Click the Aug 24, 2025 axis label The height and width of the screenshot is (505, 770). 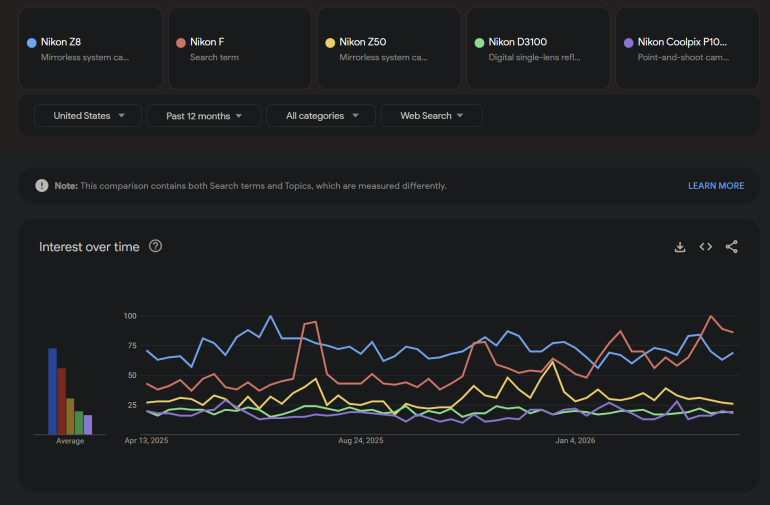[x=361, y=440]
